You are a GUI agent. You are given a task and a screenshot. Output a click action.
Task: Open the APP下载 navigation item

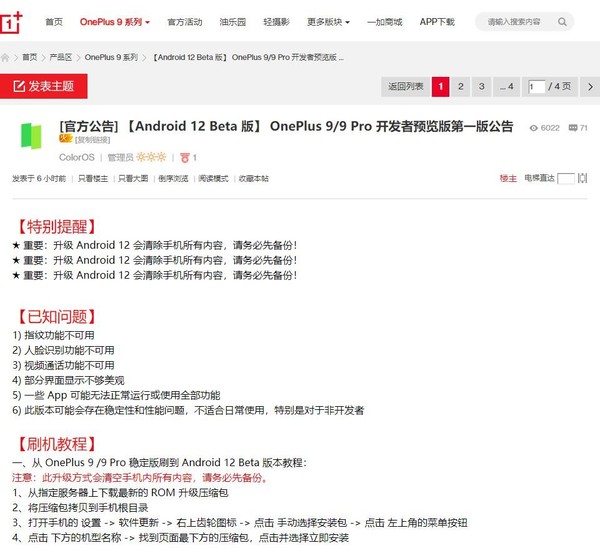click(x=436, y=21)
